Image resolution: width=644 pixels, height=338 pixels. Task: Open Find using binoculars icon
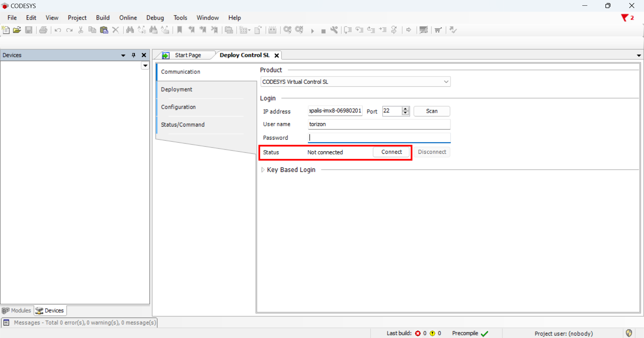(130, 30)
